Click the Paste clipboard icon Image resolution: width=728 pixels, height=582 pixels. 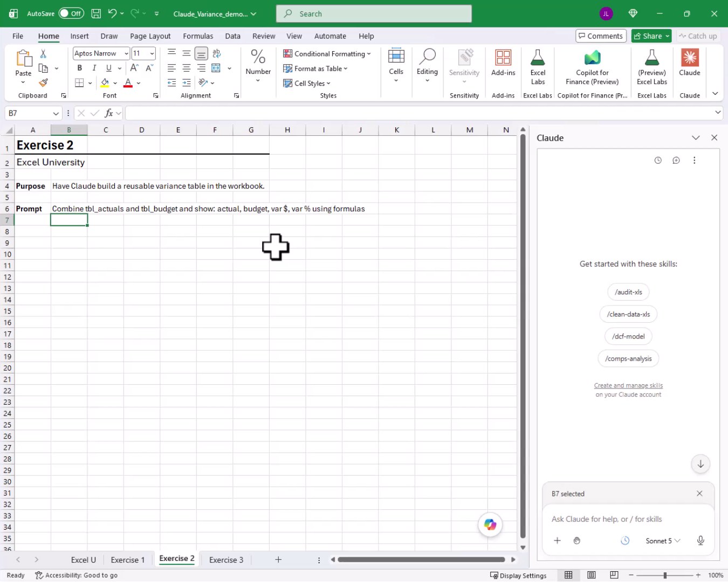click(23, 59)
